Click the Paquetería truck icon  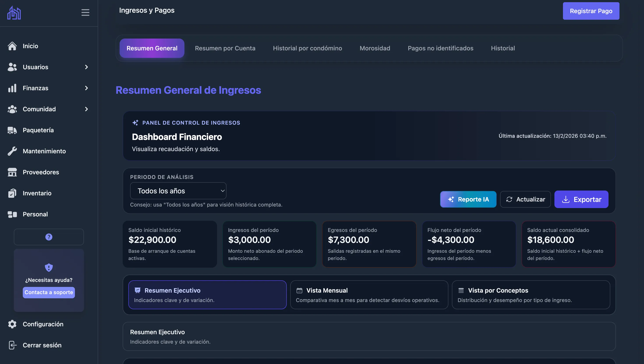[12, 130]
